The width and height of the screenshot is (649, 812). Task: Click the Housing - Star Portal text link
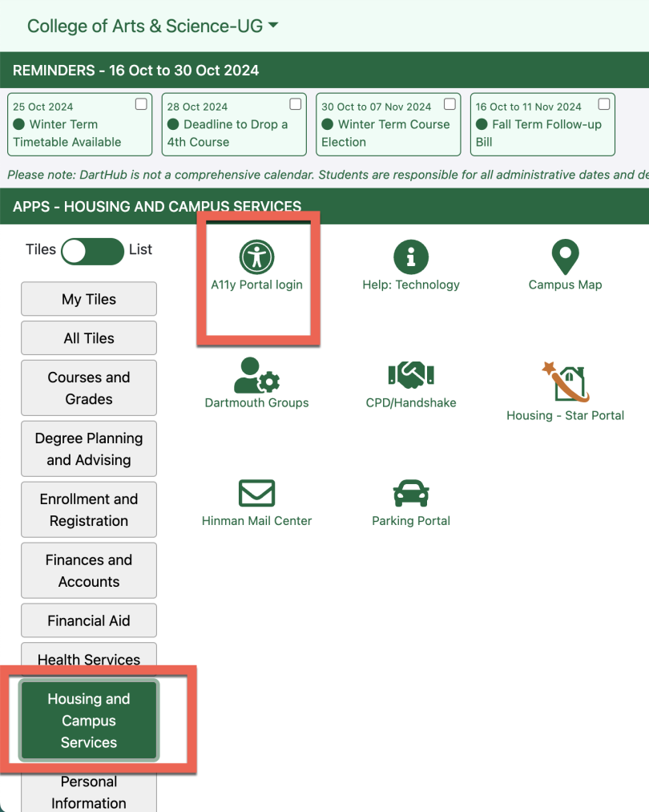[565, 415]
